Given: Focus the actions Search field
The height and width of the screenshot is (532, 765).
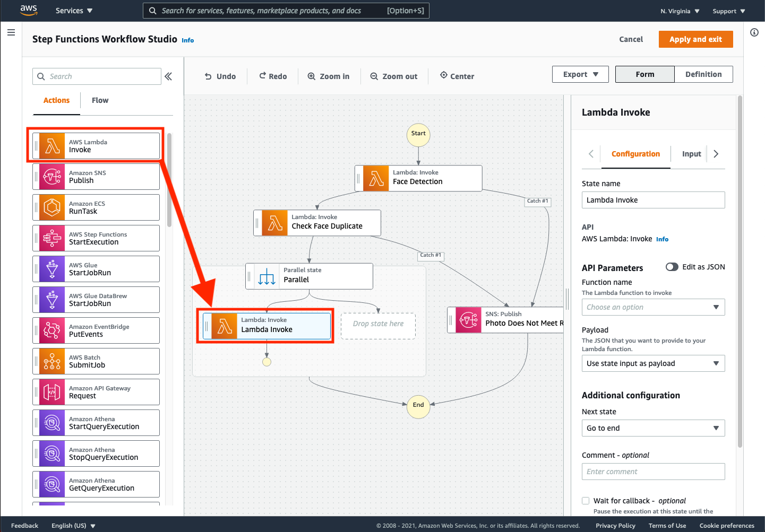Looking at the screenshot, I should 97,76.
